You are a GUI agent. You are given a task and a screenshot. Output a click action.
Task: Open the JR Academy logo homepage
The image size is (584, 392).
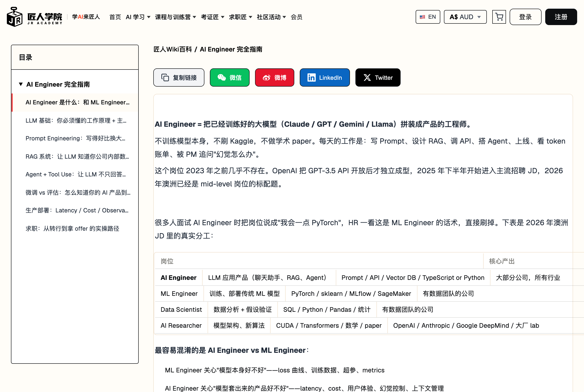click(x=34, y=17)
